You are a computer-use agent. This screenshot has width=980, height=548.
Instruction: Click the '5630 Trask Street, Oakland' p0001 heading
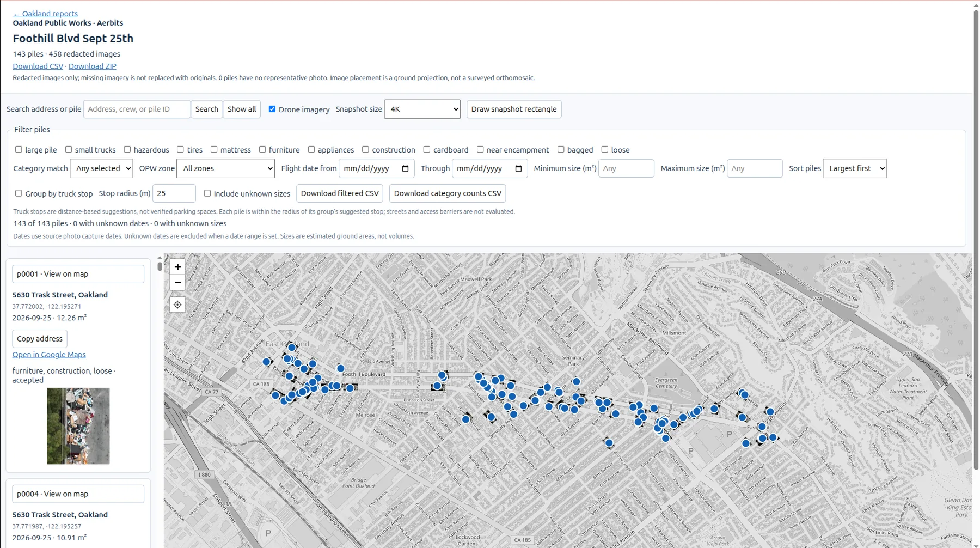click(x=60, y=295)
